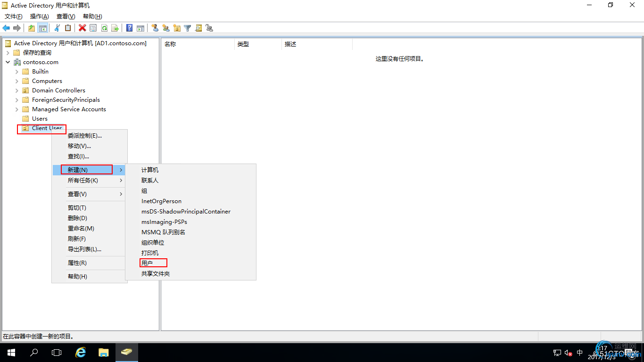Image resolution: width=644 pixels, height=362 pixels.
Task: Expand the Builtin container
Action: (17, 72)
